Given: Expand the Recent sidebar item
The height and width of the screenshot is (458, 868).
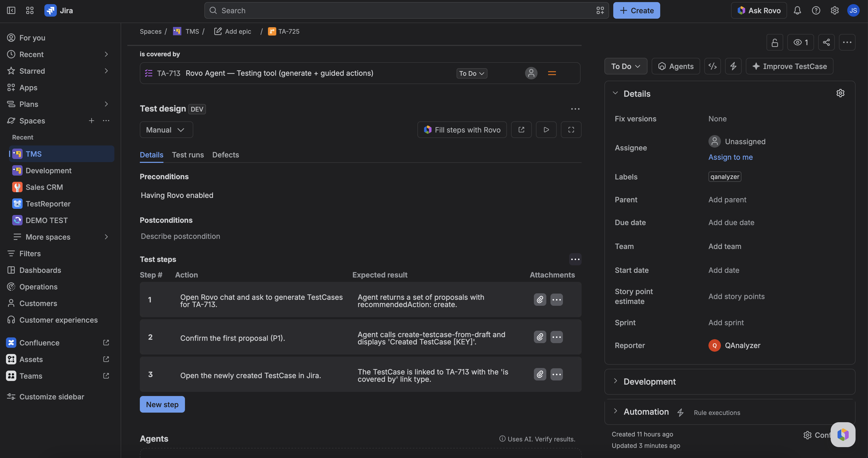Looking at the screenshot, I should (106, 54).
